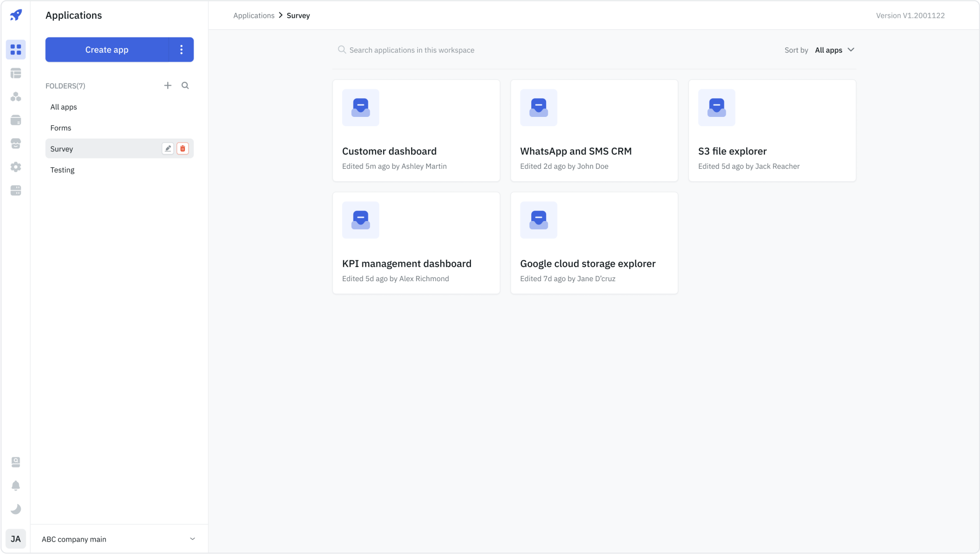Open the database table icon in sidebar
The image size is (980, 554).
[x=16, y=74]
